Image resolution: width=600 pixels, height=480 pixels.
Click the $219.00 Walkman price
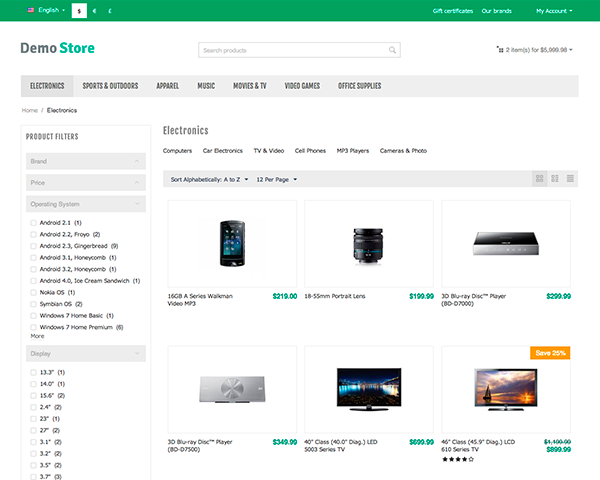tap(285, 296)
